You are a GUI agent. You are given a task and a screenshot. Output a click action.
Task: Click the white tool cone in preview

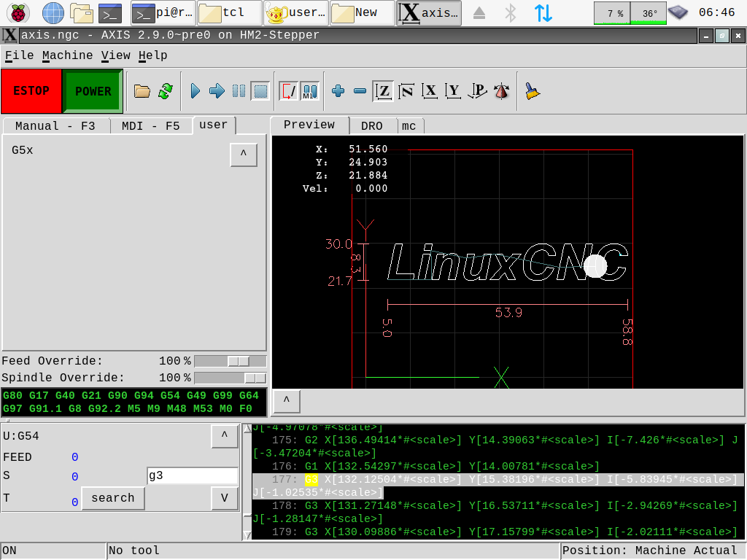[595, 265]
